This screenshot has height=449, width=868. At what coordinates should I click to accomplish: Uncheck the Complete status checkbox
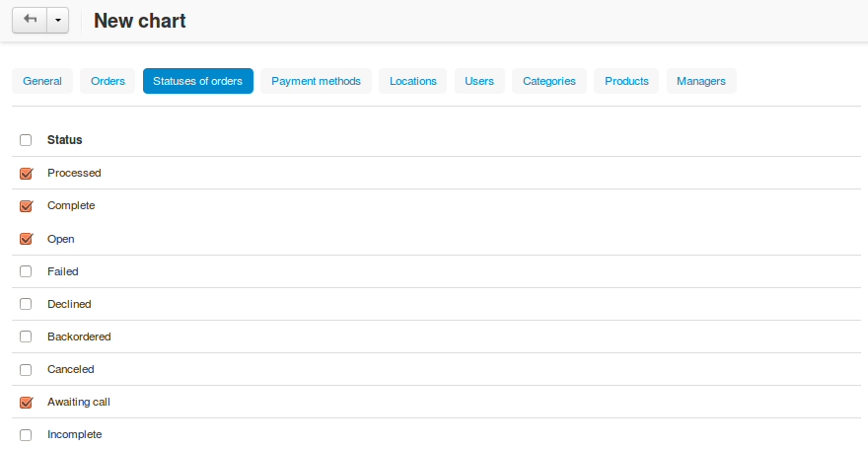pos(26,206)
